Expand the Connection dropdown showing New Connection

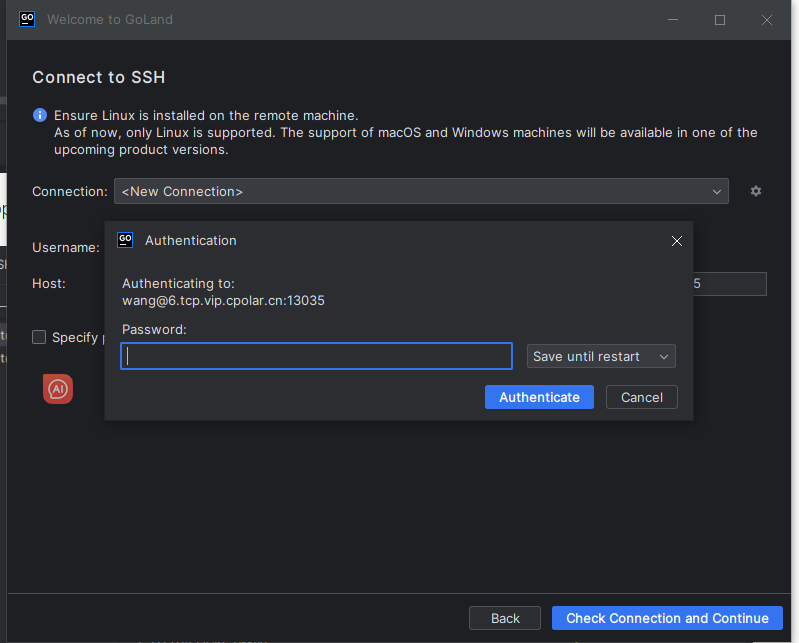click(x=421, y=191)
